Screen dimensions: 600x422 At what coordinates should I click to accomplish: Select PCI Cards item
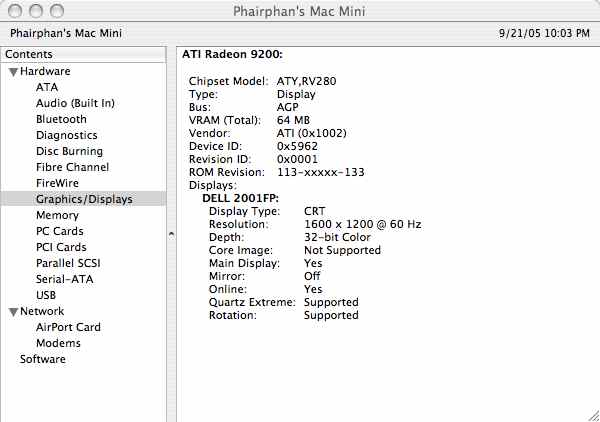click(x=61, y=247)
